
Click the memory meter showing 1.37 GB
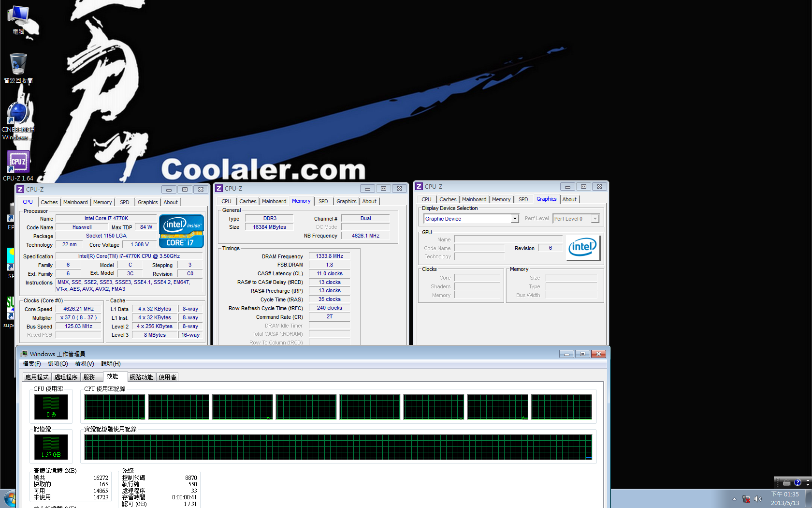tap(51, 447)
